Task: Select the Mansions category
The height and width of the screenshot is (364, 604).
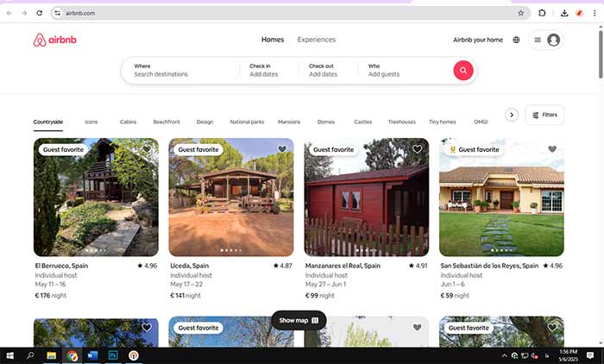Action: pos(289,122)
